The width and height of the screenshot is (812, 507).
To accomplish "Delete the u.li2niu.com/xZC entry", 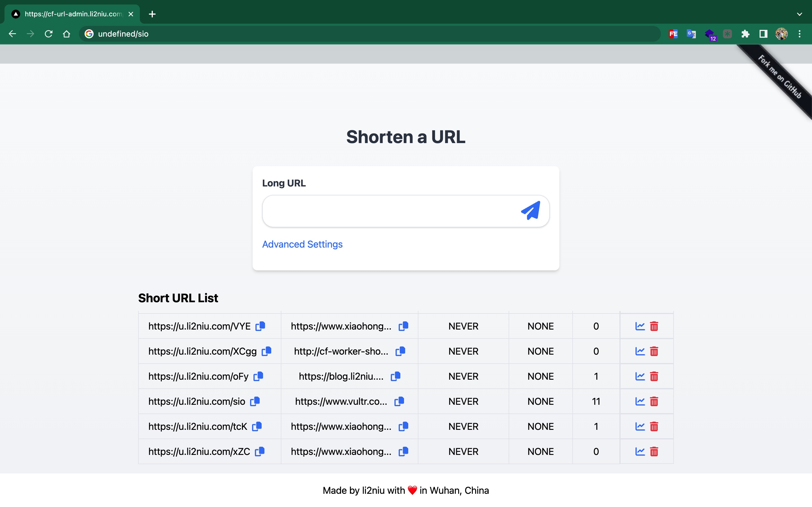I will point(654,452).
